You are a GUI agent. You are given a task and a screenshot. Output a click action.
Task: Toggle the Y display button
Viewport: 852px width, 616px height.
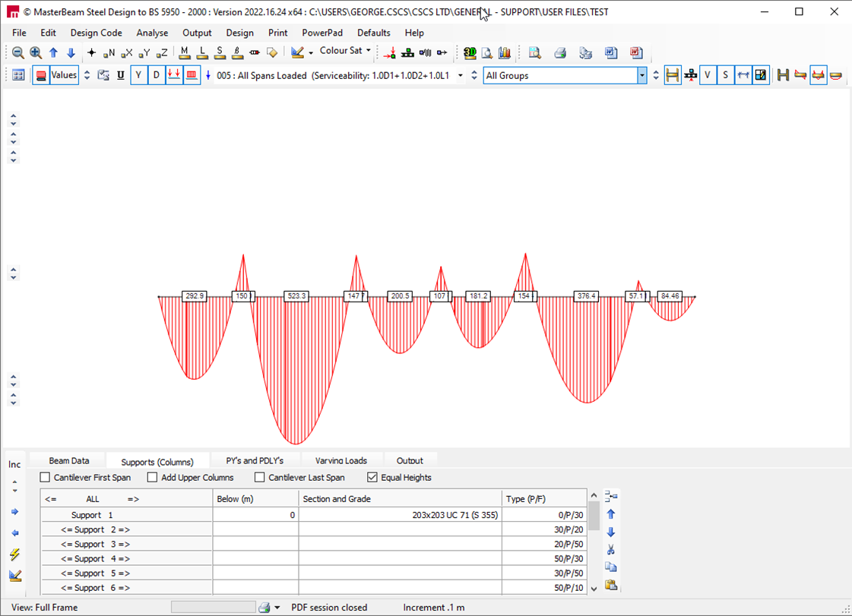[x=138, y=75]
